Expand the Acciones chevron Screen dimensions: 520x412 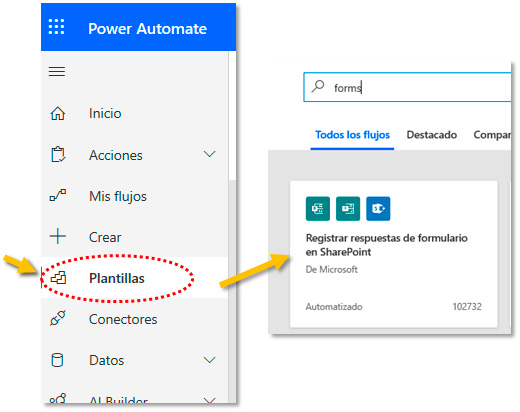[209, 154]
